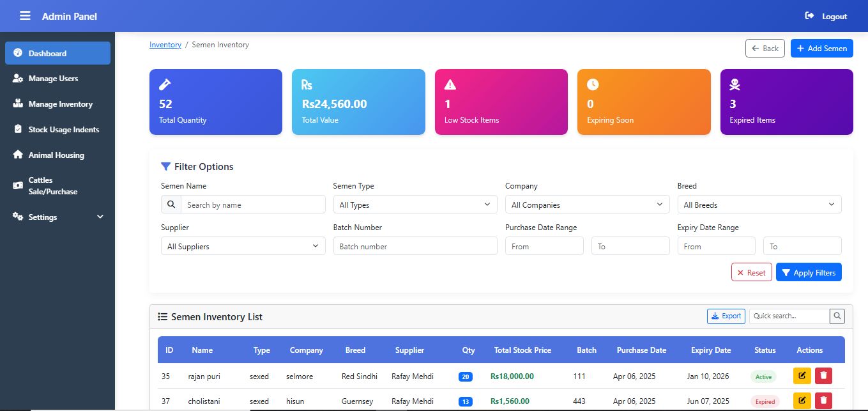Open the All Suppliers dropdown

[x=243, y=246]
